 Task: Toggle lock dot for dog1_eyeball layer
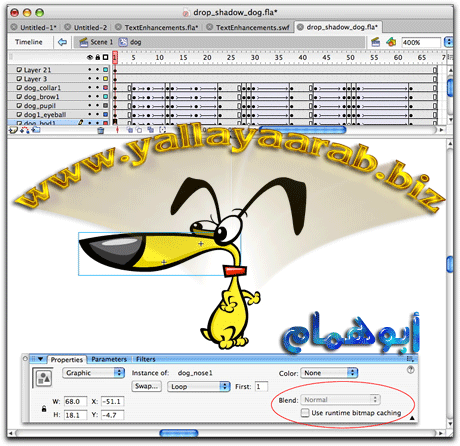(x=97, y=114)
